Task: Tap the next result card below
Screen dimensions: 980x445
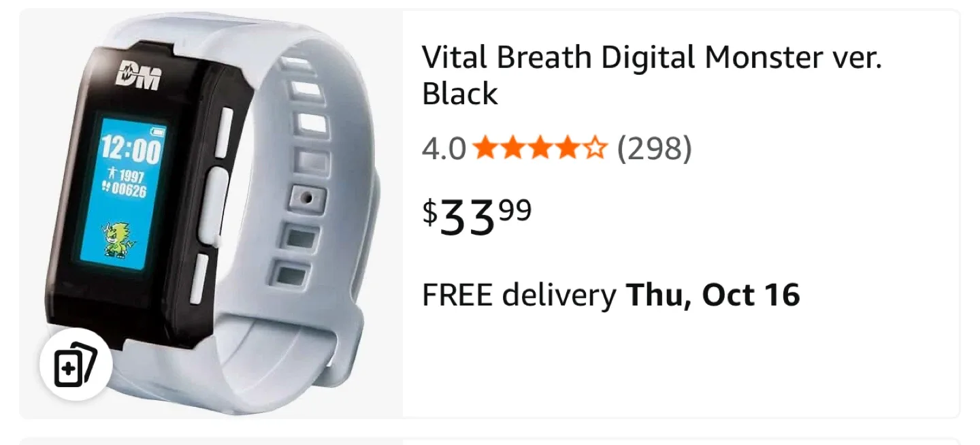Action: 490,441
